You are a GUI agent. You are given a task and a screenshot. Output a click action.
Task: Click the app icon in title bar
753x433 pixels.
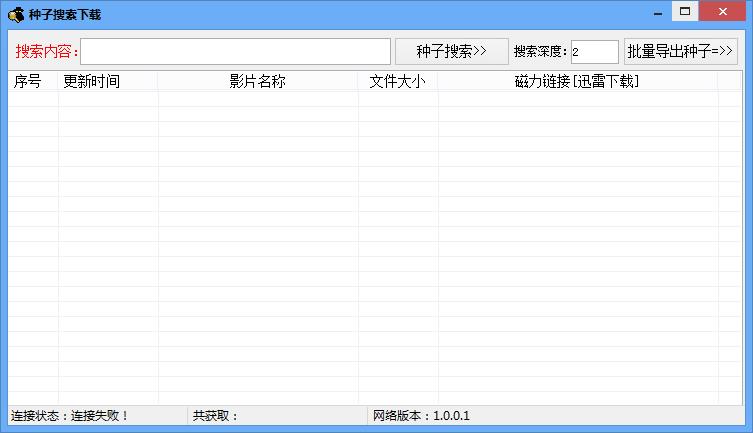point(16,15)
